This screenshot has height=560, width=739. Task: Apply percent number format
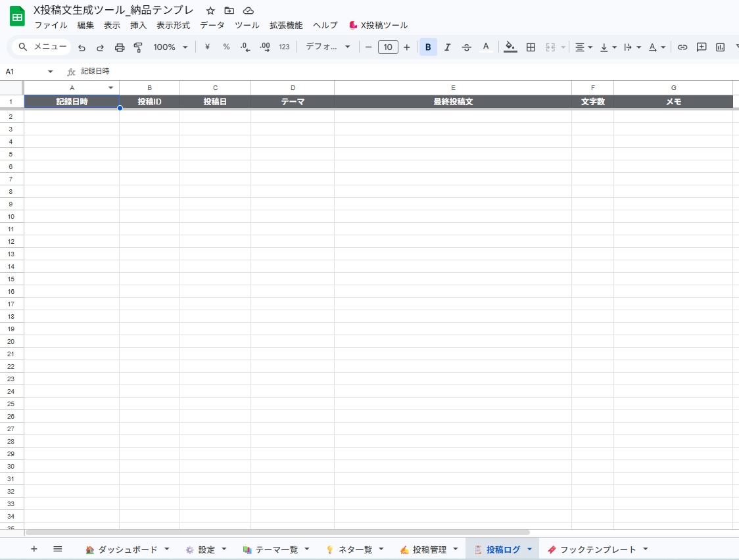coord(226,47)
